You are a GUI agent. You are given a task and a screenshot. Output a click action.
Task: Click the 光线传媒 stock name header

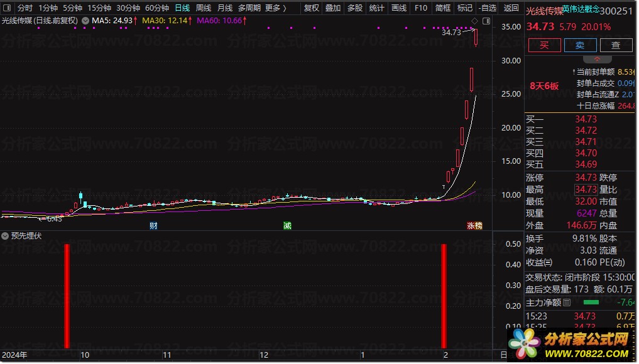click(544, 11)
